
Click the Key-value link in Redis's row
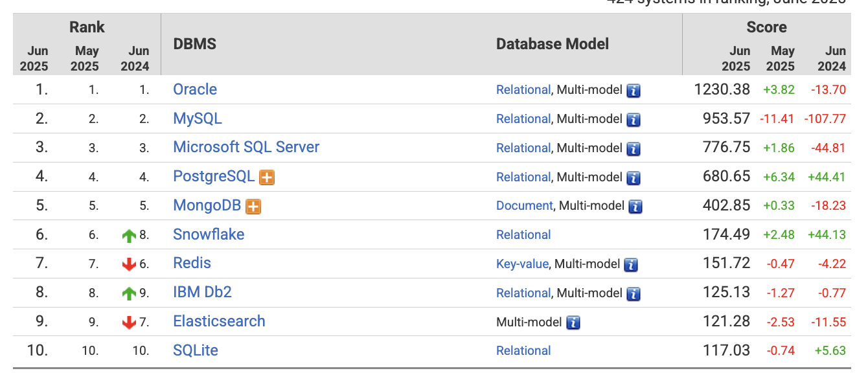522,264
